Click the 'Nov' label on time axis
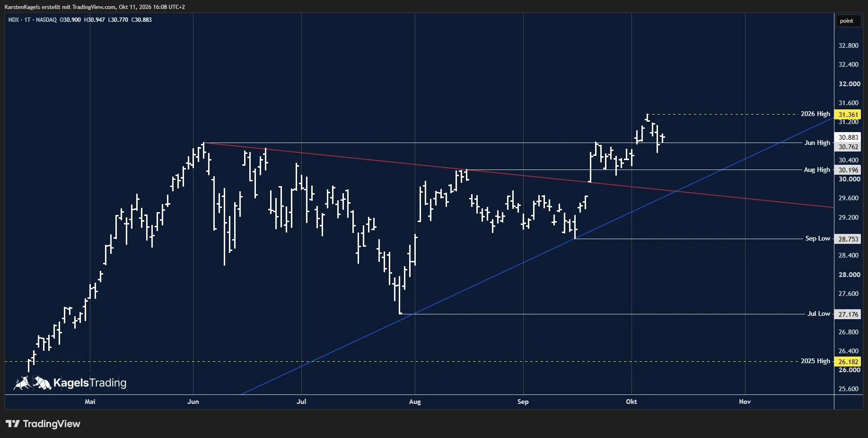 coord(745,402)
